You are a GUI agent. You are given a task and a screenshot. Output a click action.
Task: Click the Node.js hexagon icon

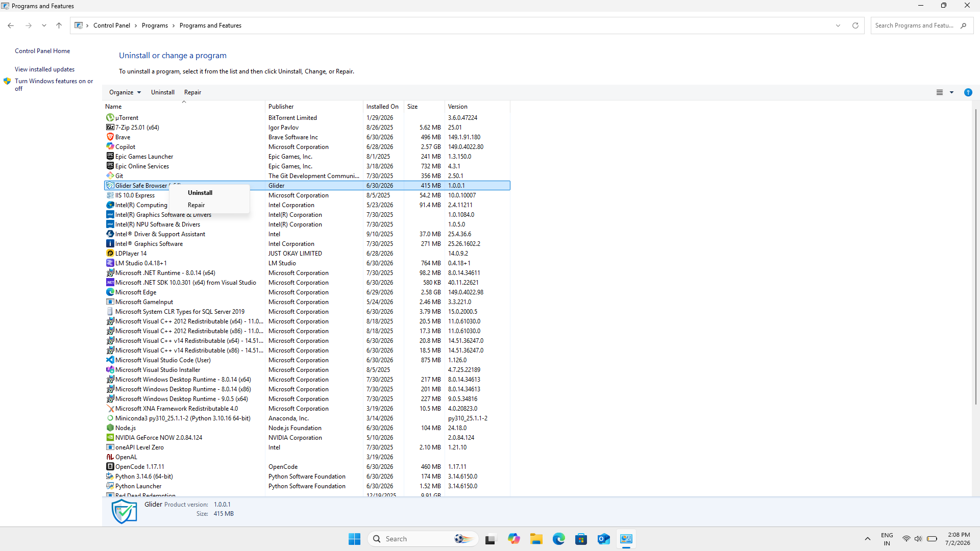(110, 428)
